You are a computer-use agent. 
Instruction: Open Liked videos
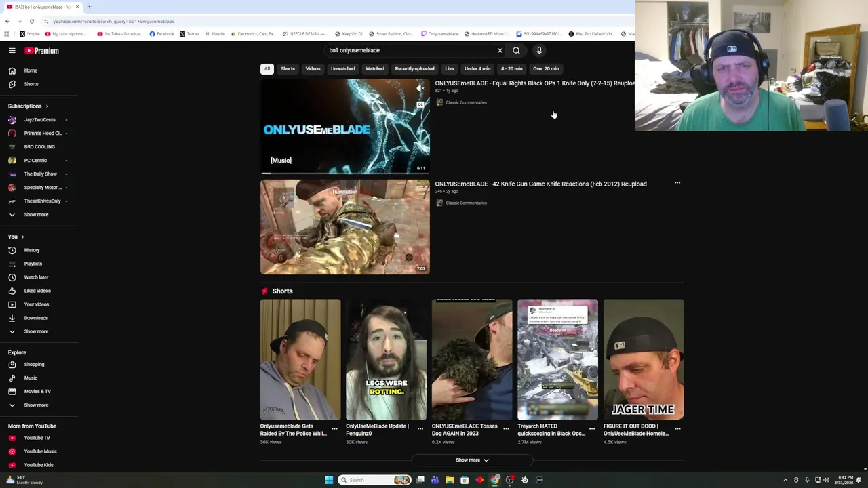tap(38, 291)
